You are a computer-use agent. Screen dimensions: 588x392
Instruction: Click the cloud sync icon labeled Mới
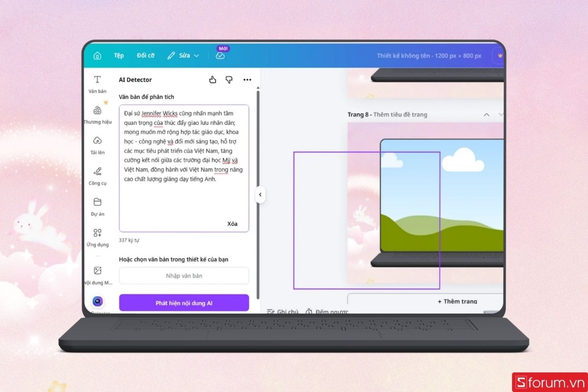220,55
